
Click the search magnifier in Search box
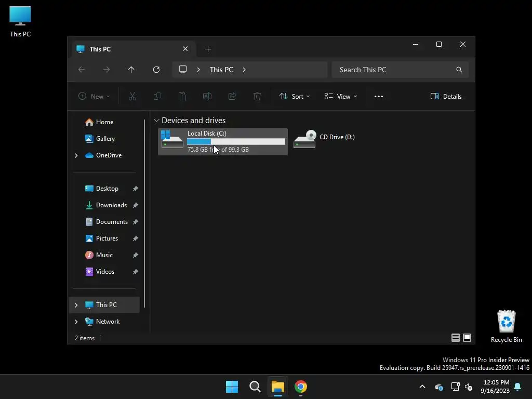click(459, 70)
